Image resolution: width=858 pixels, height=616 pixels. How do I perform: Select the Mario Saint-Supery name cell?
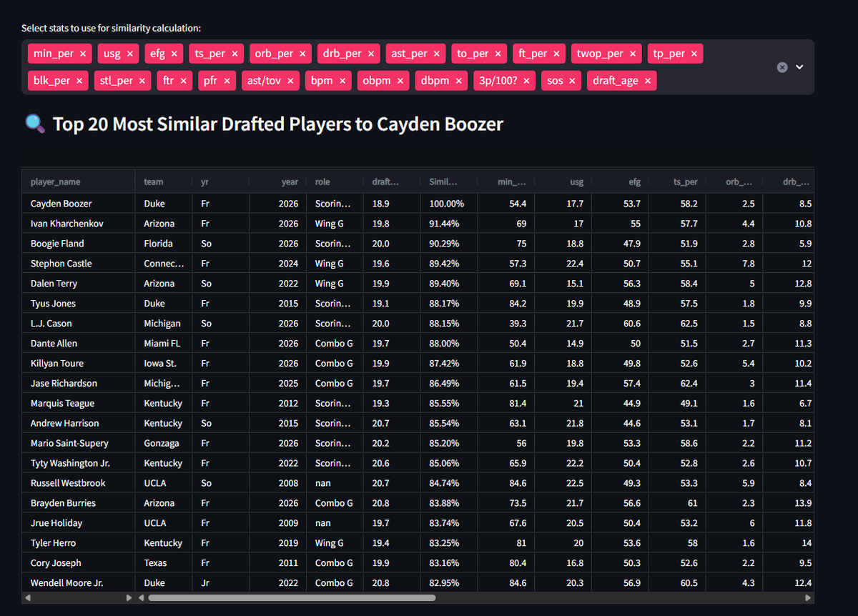(78, 444)
